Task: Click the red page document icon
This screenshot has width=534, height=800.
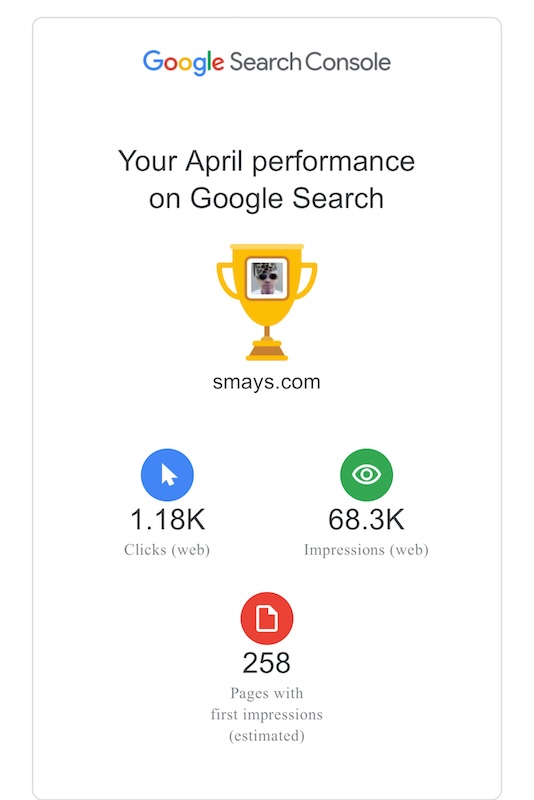Action: [267, 618]
